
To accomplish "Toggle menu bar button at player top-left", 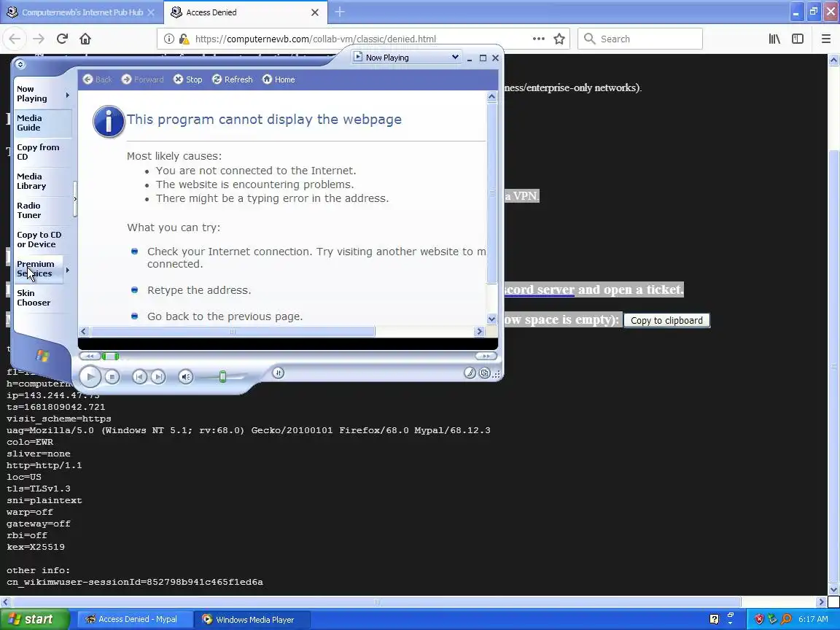I will [20, 64].
